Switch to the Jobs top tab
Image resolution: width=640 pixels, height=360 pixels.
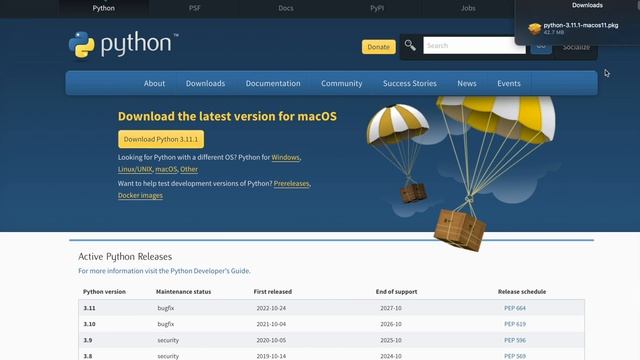coord(468,8)
